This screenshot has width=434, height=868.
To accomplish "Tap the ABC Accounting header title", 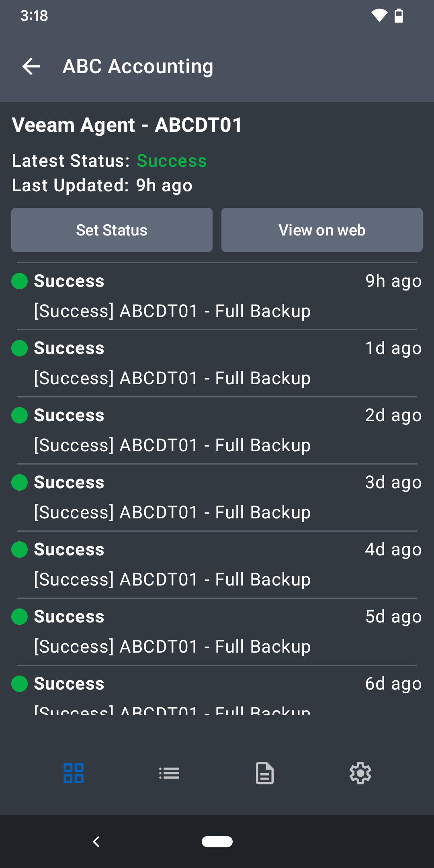I will (138, 66).
